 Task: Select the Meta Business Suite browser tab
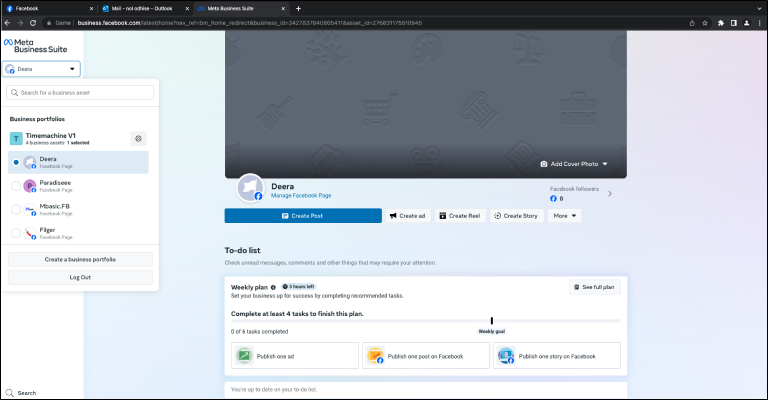point(241,8)
